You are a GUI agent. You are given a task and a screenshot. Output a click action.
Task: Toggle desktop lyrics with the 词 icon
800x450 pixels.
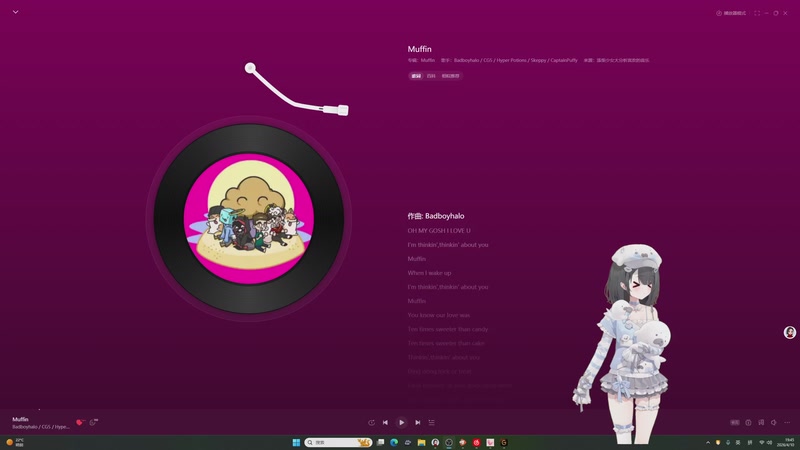click(761, 422)
